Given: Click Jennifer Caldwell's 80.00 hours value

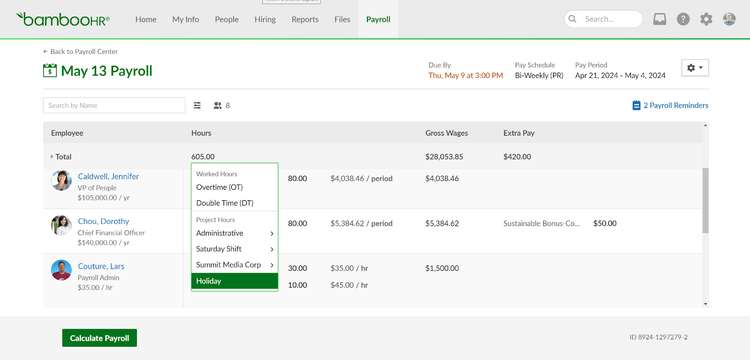Looking at the screenshot, I should click(298, 178).
